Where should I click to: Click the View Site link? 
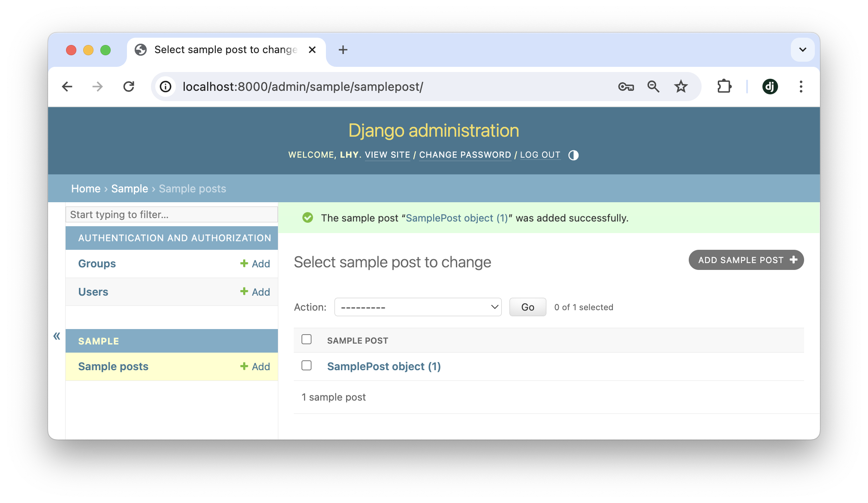pos(387,155)
